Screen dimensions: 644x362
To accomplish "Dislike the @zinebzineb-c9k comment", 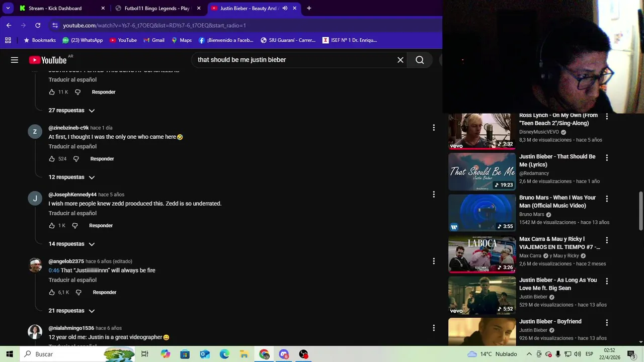I will (76, 159).
